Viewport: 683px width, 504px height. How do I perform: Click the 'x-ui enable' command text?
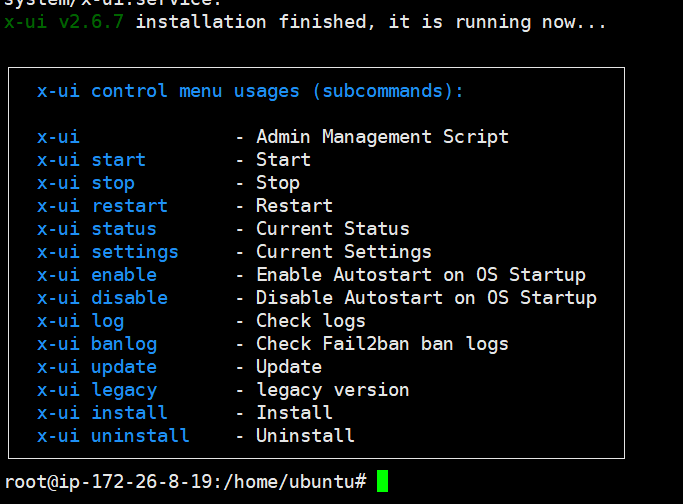coord(97,275)
